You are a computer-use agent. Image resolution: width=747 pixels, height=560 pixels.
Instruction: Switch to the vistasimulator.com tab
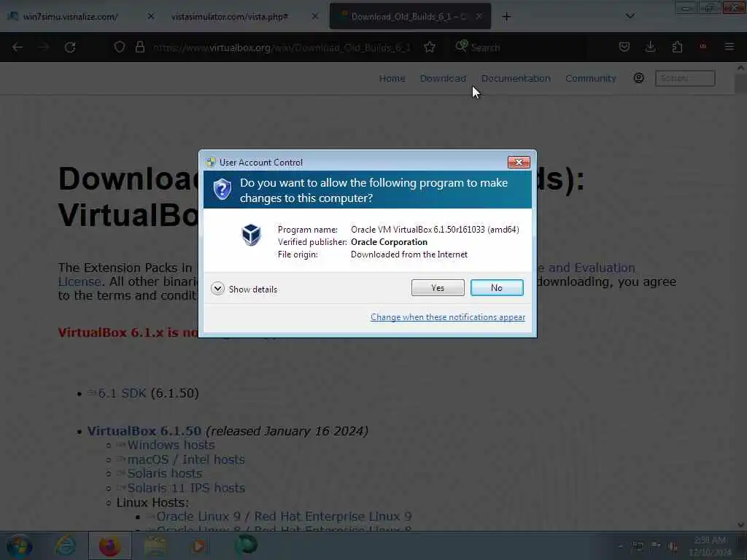click(230, 17)
